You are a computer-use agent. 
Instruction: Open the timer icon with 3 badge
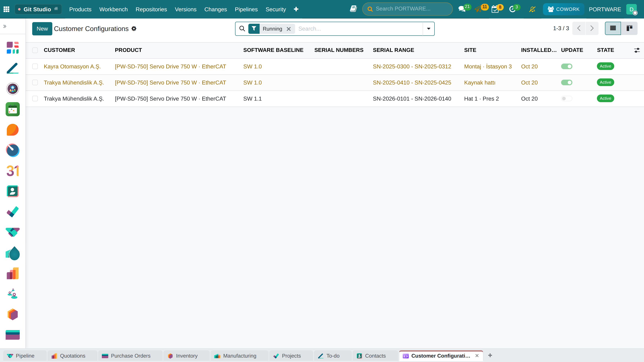512,9
